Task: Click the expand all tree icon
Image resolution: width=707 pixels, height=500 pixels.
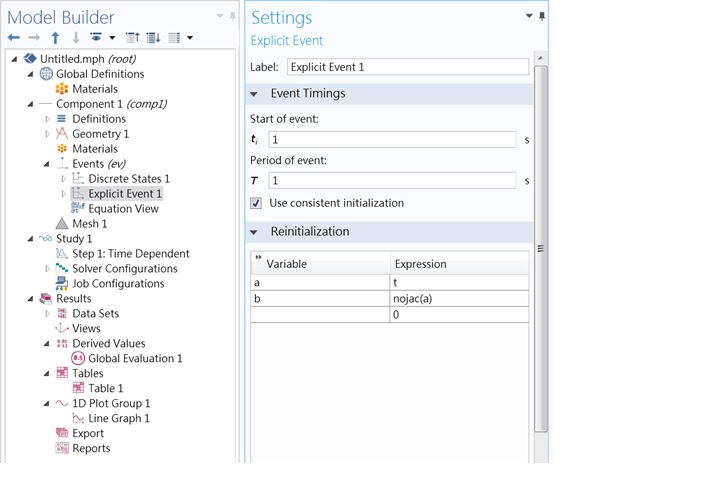Action: click(153, 38)
